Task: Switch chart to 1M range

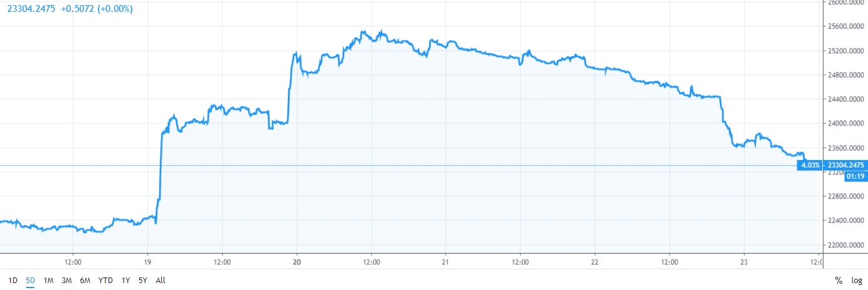Action: pyautogui.click(x=48, y=281)
